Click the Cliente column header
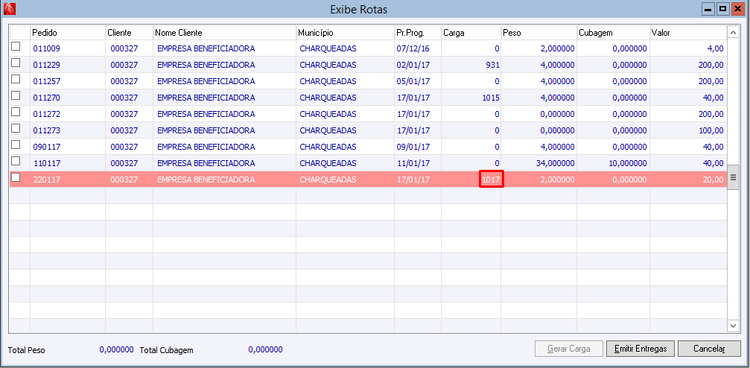This screenshot has width=750, height=368. click(129, 33)
